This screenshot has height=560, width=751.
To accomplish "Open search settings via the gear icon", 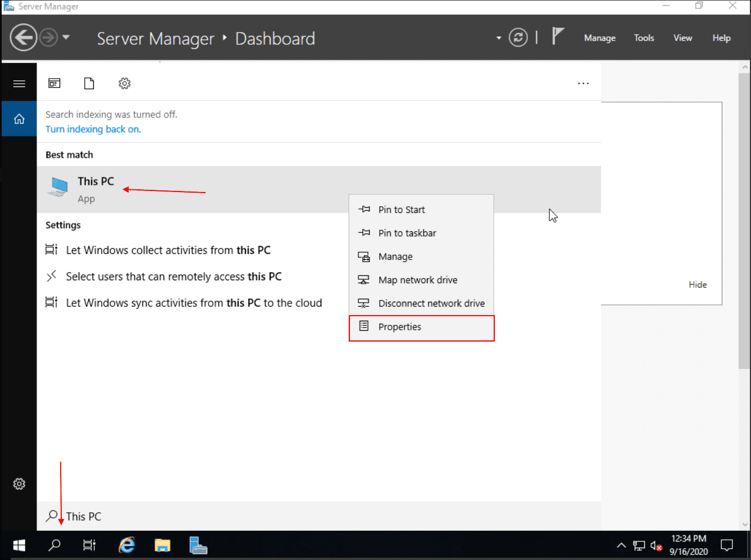I will pos(124,83).
